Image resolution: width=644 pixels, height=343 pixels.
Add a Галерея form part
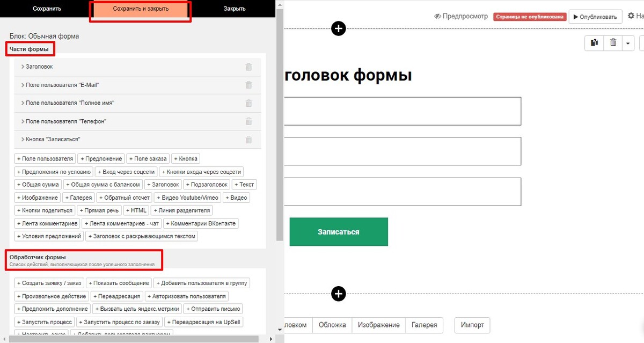78,198
